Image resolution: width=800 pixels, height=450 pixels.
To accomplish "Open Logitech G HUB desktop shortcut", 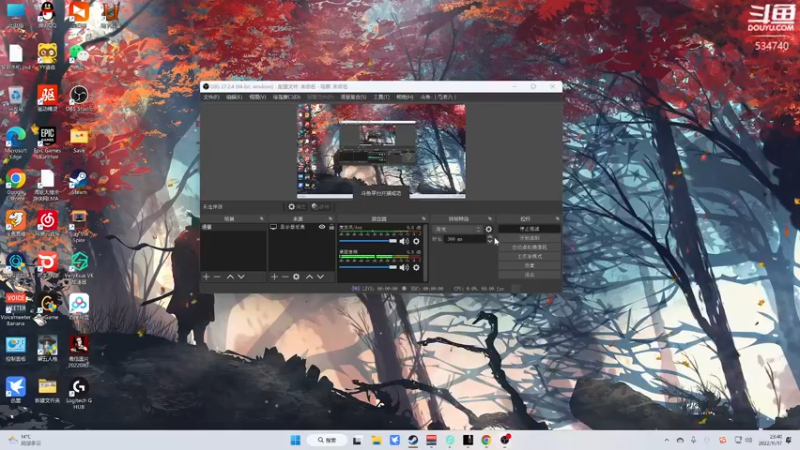I will (x=79, y=393).
